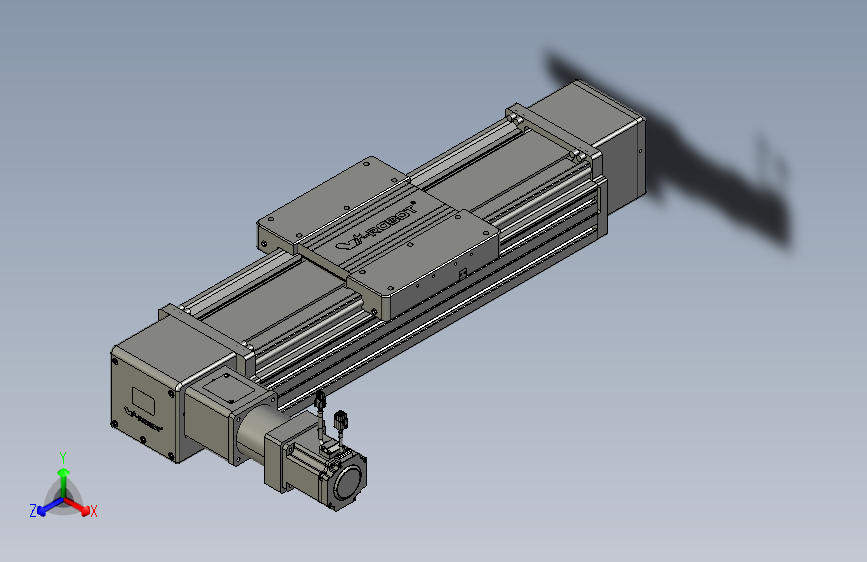The height and width of the screenshot is (562, 867).
Task: Click the green Y axis arrow on the triad
Action: pos(64,482)
